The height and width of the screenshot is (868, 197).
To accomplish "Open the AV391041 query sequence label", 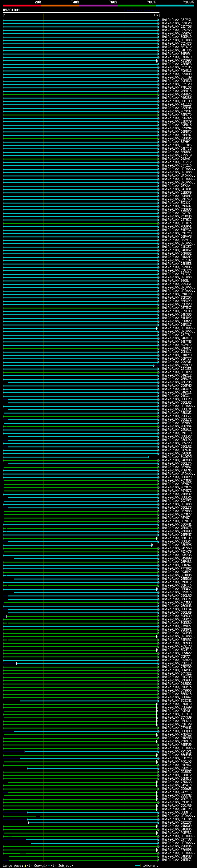I will click(11, 10).
